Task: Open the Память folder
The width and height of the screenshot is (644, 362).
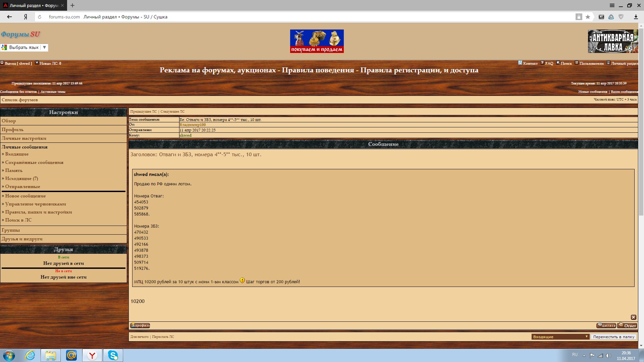Action: (x=14, y=171)
